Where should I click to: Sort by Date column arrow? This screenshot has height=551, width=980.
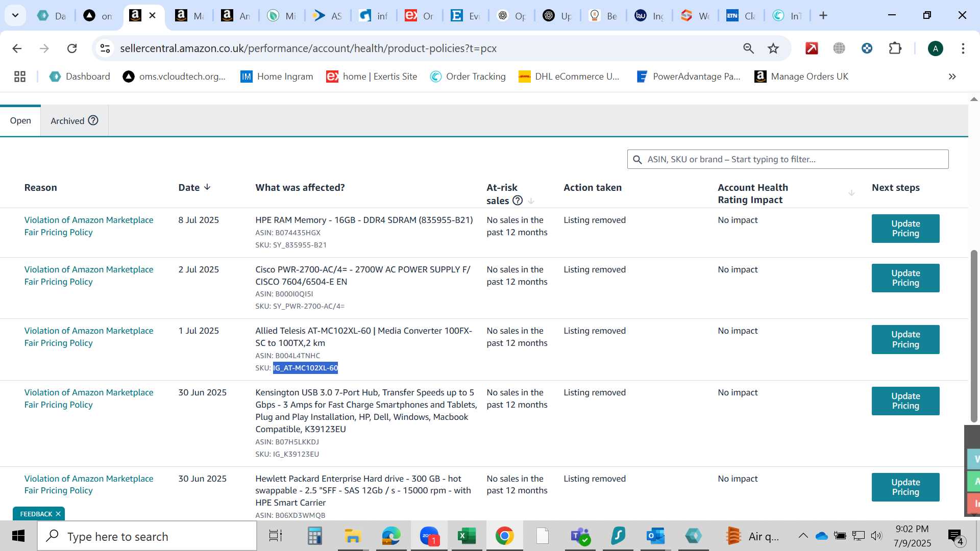tap(207, 187)
